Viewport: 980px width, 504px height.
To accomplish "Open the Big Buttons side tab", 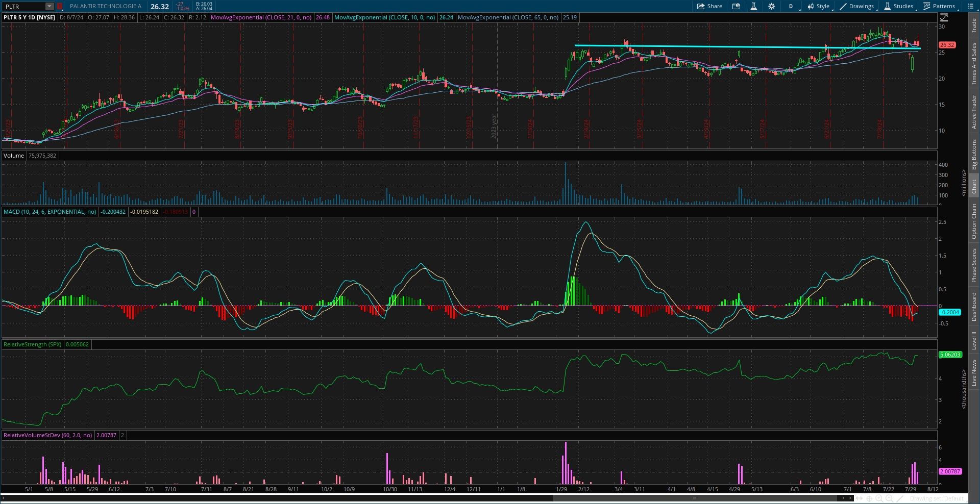I will tap(974, 154).
